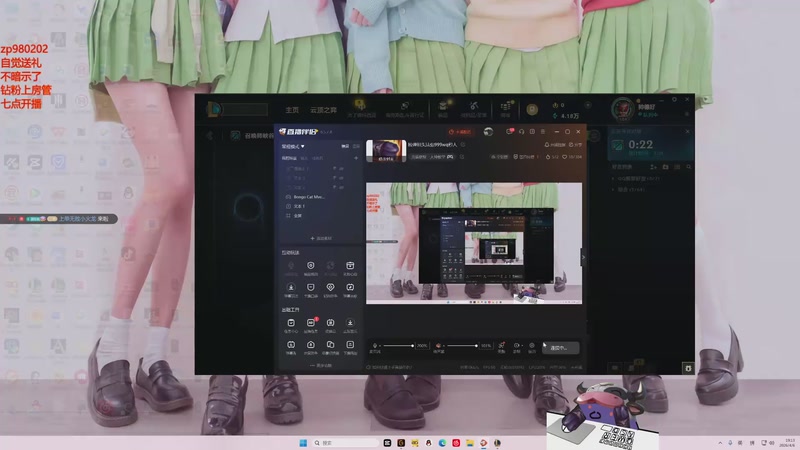Search friends magnifier in League client
The width and height of the screenshot is (800, 450).
pos(689,167)
